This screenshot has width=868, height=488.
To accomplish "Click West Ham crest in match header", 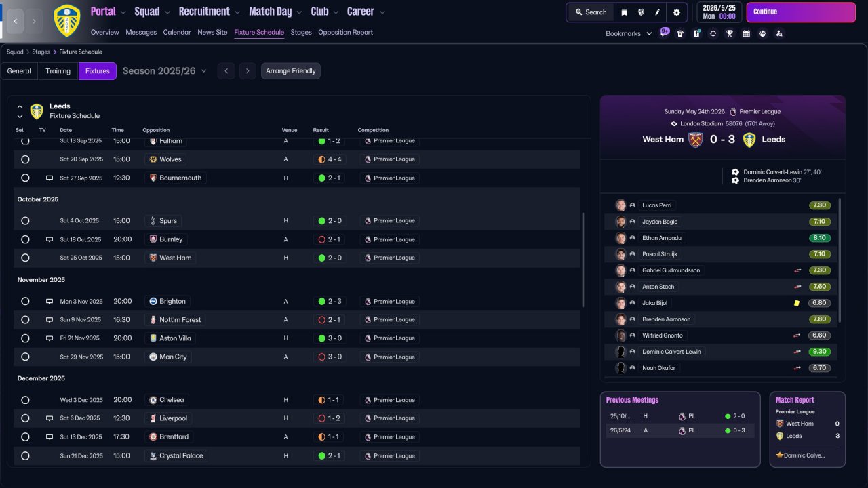I will coord(695,140).
